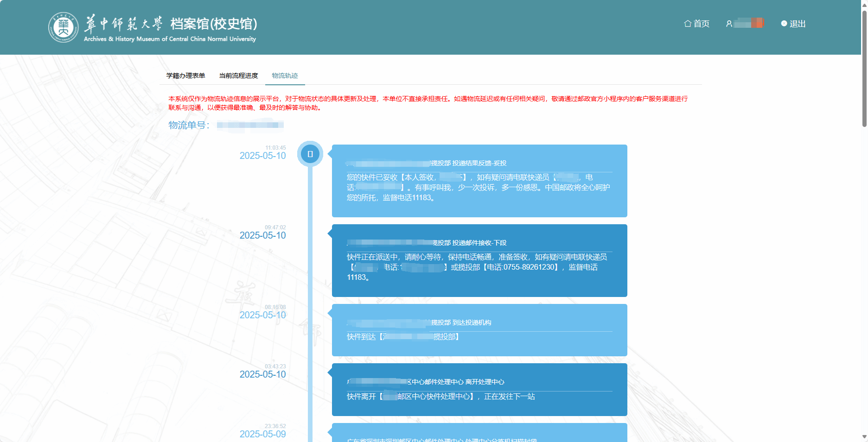Select the 物流轨迹 tab
868x442 pixels.
click(x=285, y=76)
